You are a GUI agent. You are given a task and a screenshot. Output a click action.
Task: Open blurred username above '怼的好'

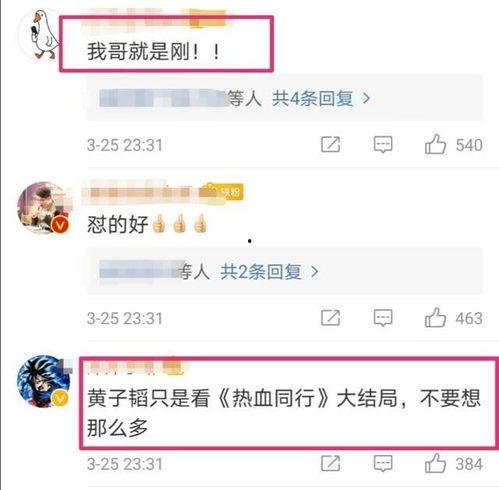pyautogui.click(x=140, y=193)
